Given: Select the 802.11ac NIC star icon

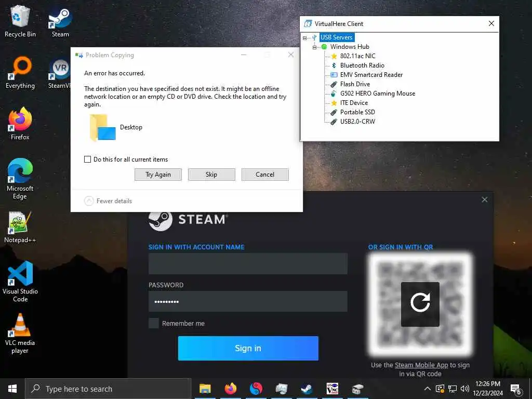Looking at the screenshot, I should 334,56.
